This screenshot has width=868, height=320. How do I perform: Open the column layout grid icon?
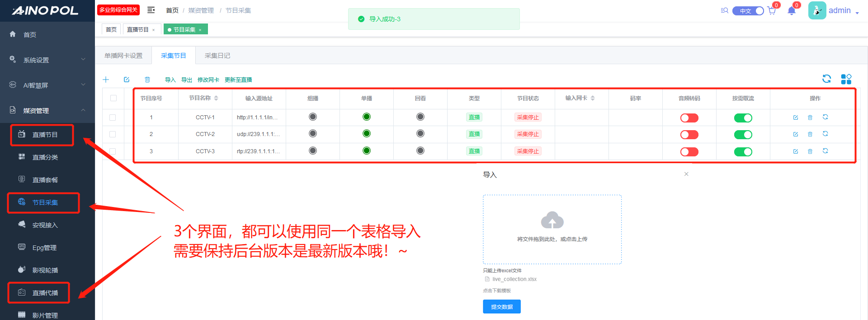tap(846, 79)
